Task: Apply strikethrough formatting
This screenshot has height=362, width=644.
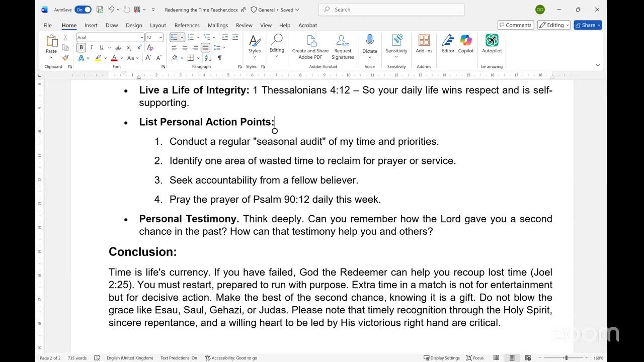Action: [118, 48]
